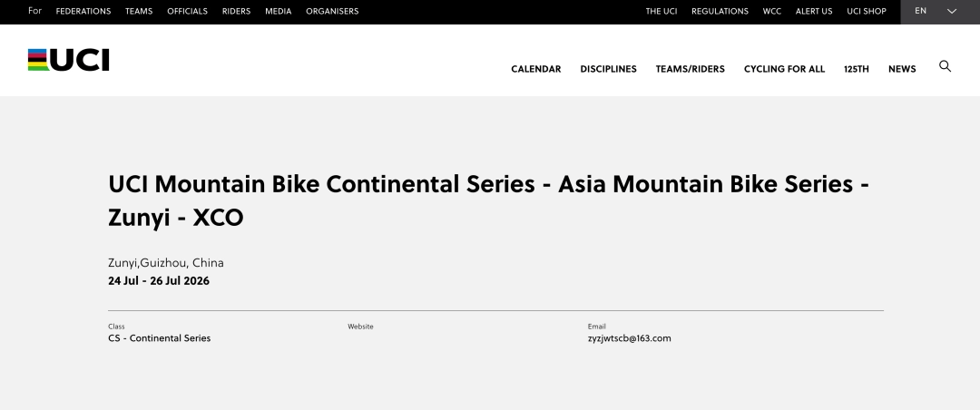Viewport: 980px width, 410px height.
Task: Open the Regulations link
Action: (x=720, y=11)
